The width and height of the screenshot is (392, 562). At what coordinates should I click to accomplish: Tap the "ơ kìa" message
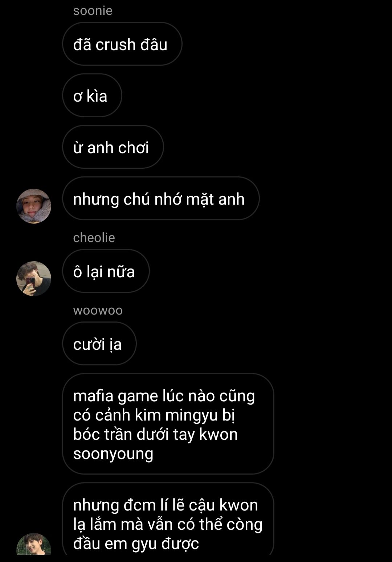pos(92,95)
